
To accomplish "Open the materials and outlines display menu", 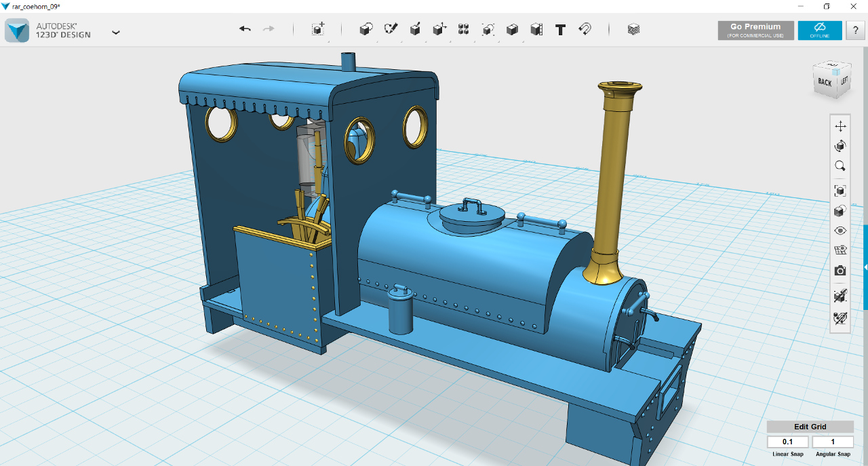I will pyautogui.click(x=840, y=210).
